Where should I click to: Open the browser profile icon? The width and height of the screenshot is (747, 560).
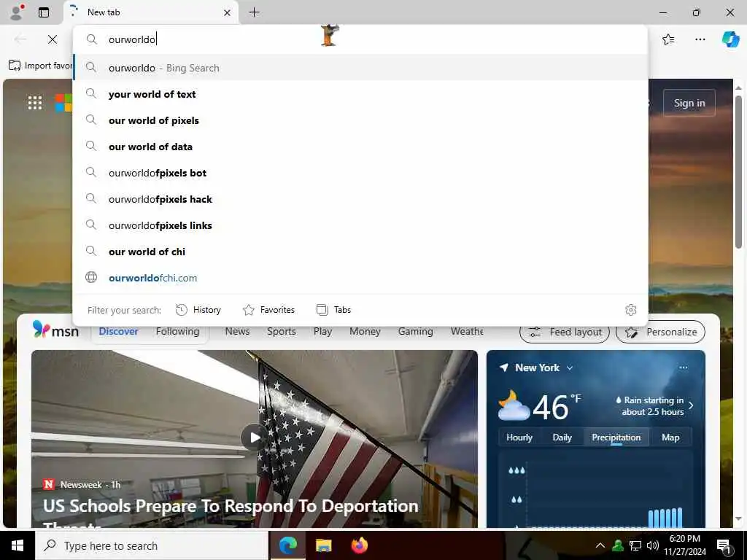coord(16,12)
